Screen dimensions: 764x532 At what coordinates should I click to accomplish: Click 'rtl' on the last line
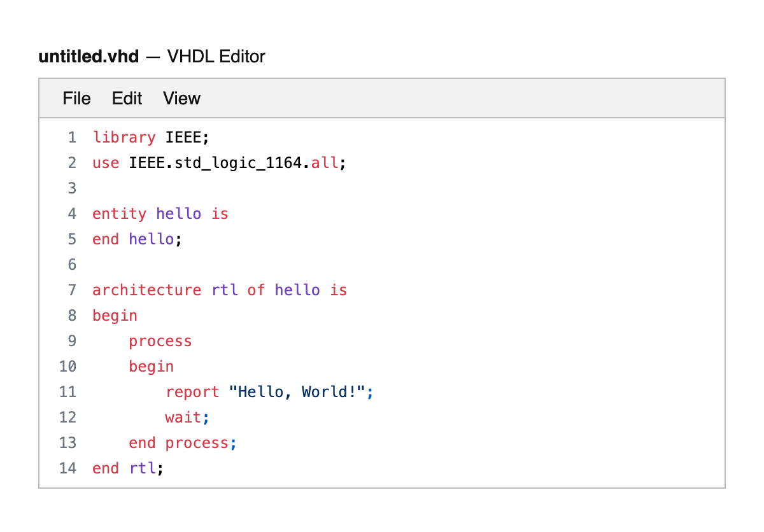142,468
